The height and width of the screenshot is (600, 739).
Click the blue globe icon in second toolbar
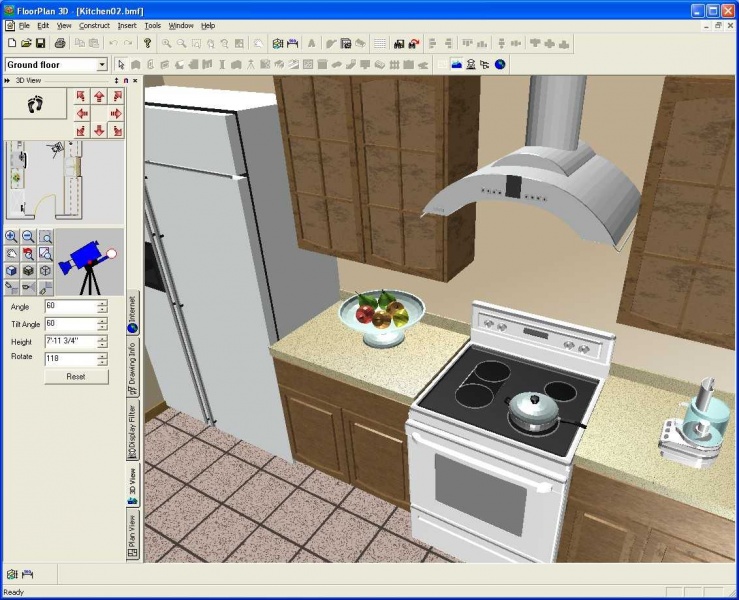500,65
